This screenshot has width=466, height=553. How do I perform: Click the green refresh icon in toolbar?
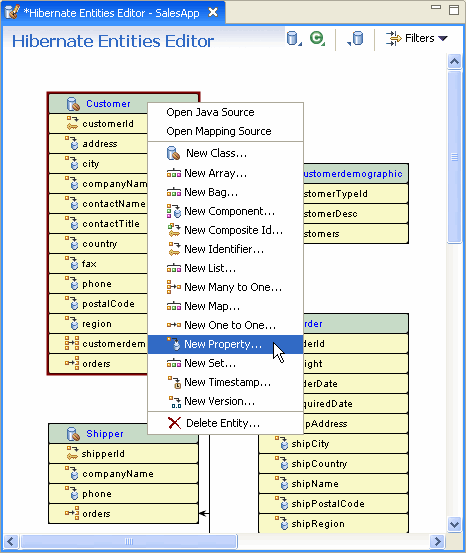click(317, 38)
